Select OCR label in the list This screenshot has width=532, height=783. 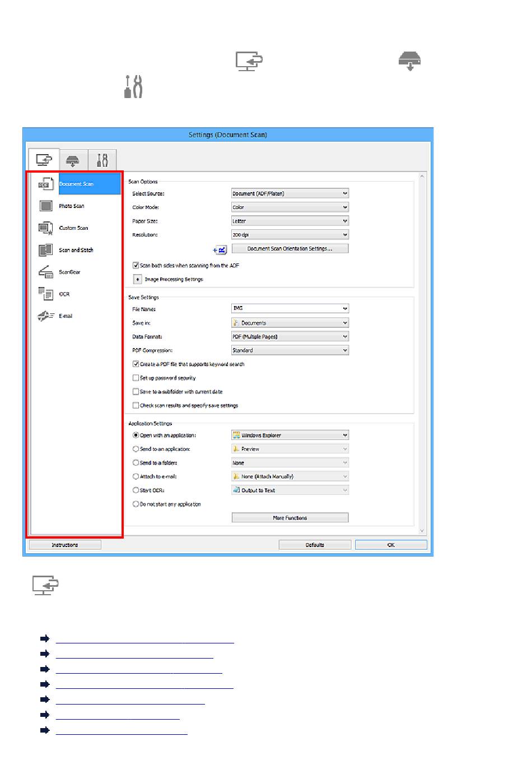point(64,294)
